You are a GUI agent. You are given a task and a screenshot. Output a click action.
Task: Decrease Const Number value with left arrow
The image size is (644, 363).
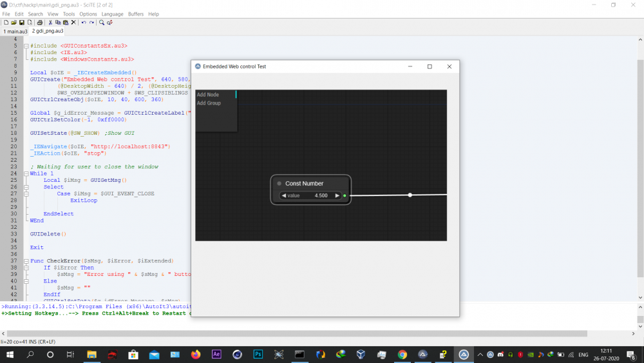coord(284,195)
